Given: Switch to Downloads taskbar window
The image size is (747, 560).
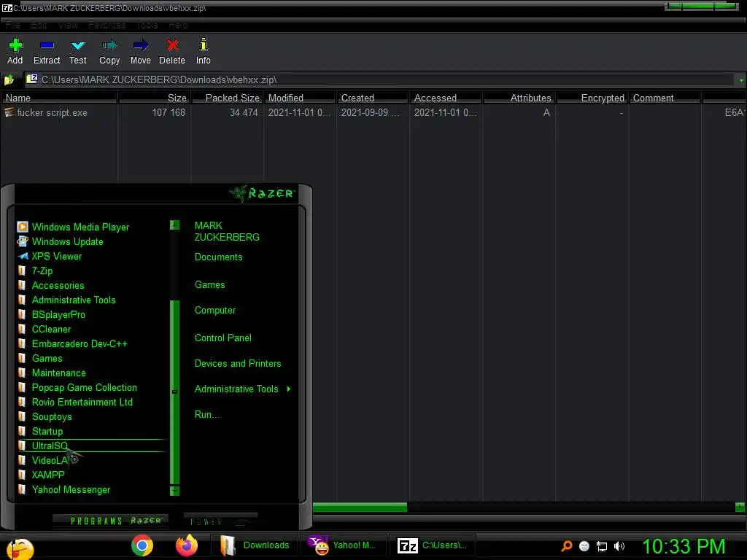Looking at the screenshot, I should tap(255, 545).
